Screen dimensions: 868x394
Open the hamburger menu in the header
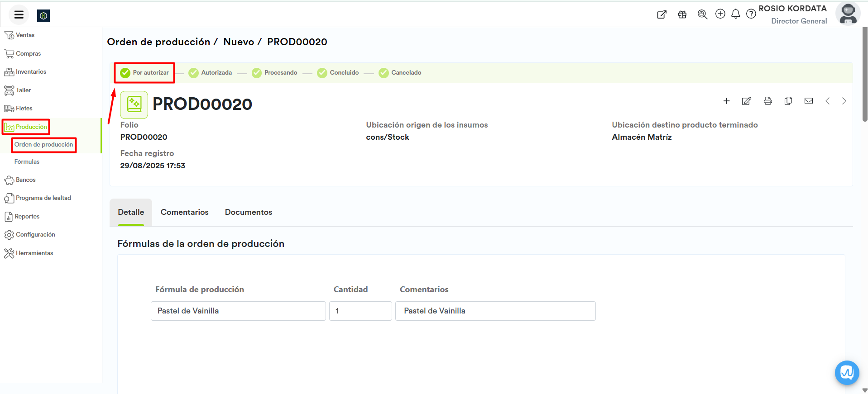[19, 15]
